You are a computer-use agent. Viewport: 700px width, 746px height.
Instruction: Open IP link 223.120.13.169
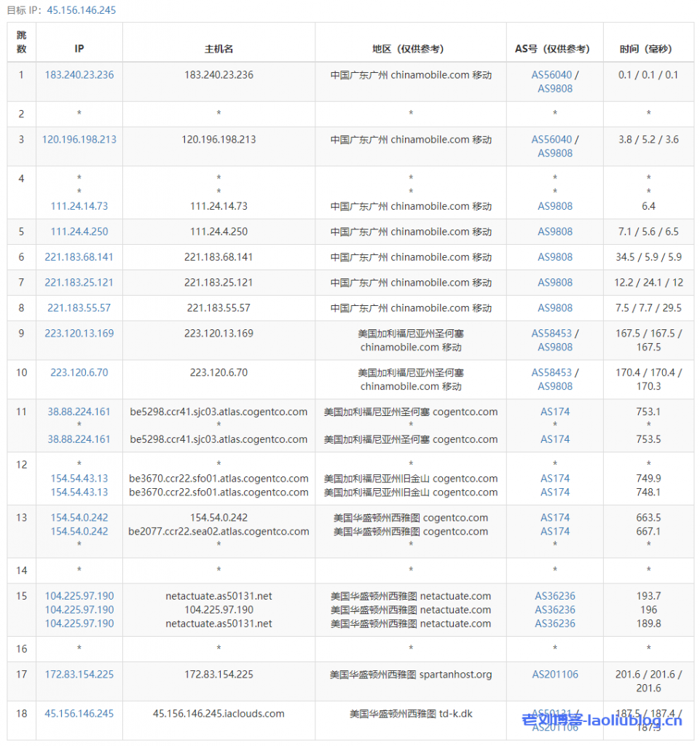click(x=79, y=333)
